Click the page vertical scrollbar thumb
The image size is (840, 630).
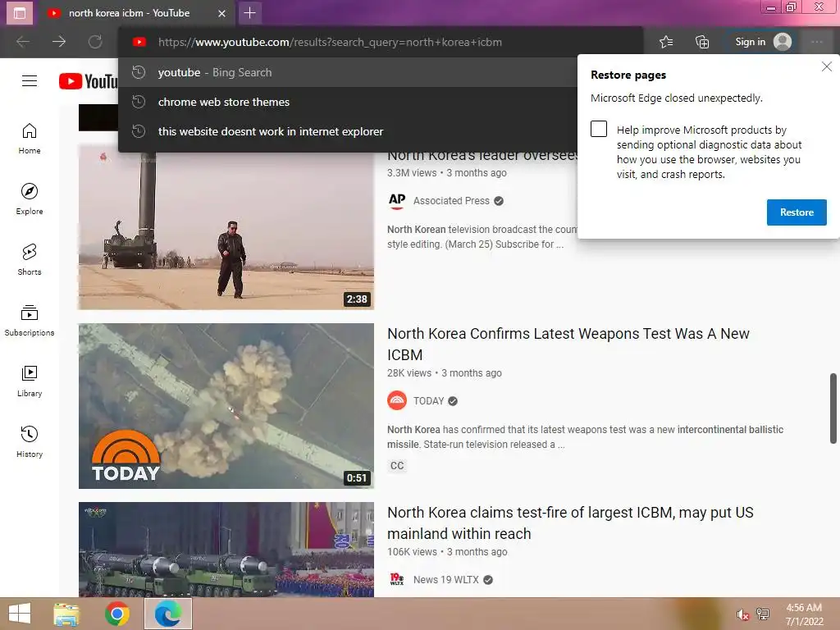click(833, 409)
